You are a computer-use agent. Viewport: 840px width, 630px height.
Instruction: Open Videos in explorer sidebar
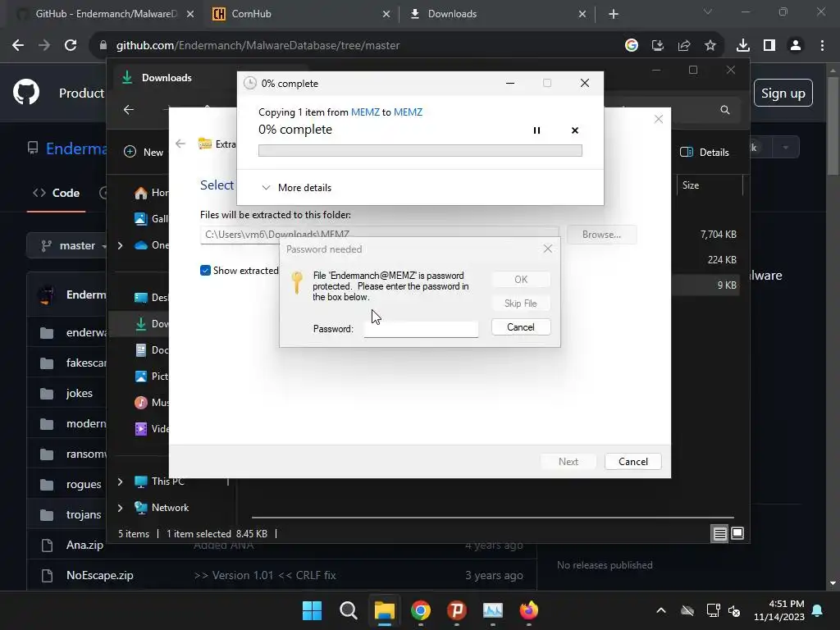tap(152, 428)
